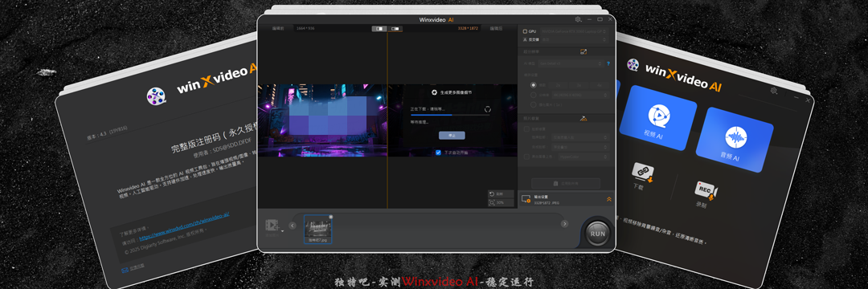Open the GPU model dropdown
The width and height of the screenshot is (868, 289).
click(x=574, y=32)
